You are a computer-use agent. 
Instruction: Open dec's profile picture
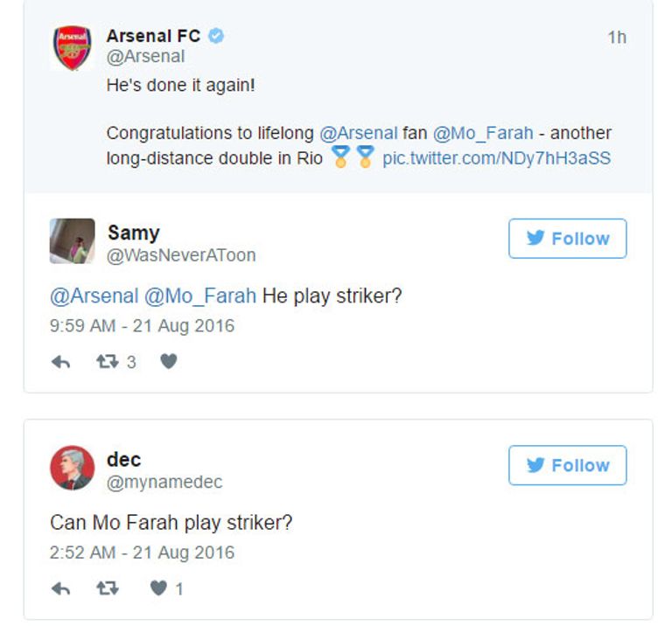72,468
